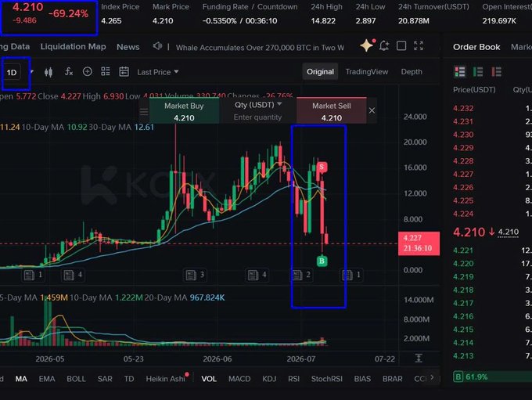The image size is (532, 400).
Task: Click bid price 4.221 in order book
Action: [x=463, y=250]
